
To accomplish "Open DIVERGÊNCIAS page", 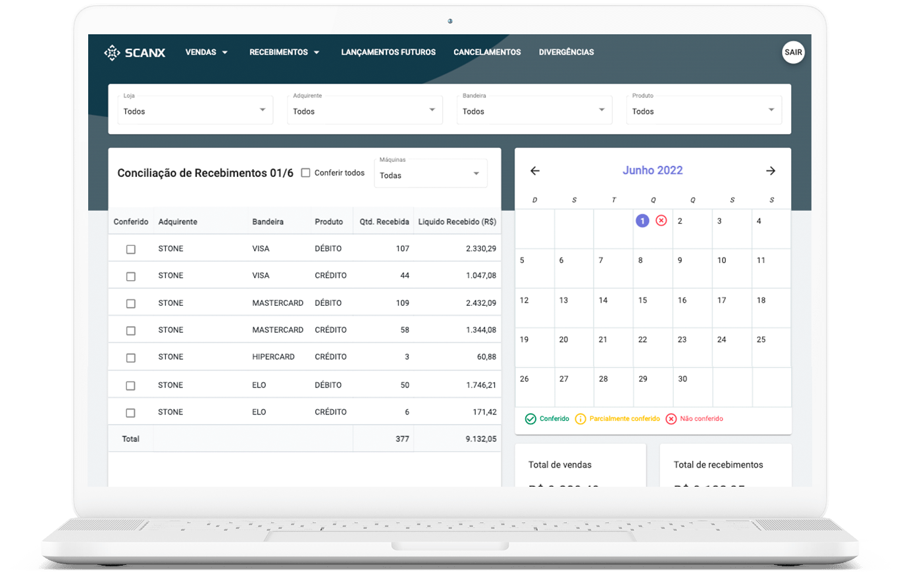I will coord(567,53).
